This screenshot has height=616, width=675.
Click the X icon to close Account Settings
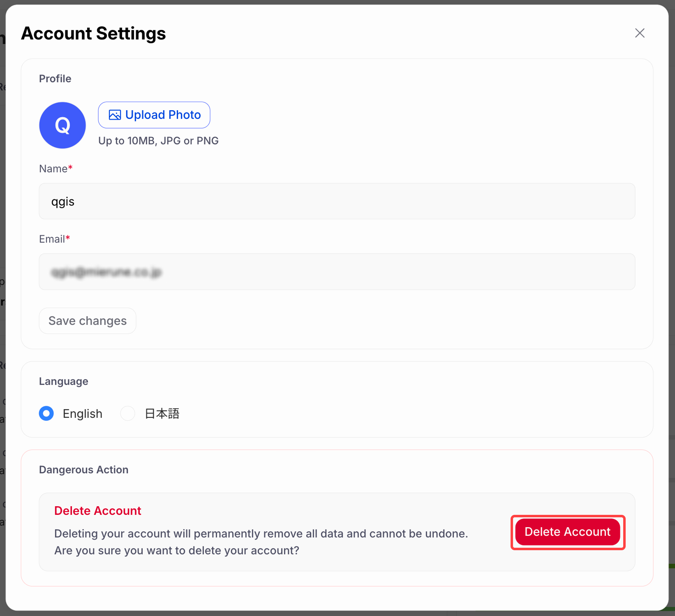coord(640,33)
